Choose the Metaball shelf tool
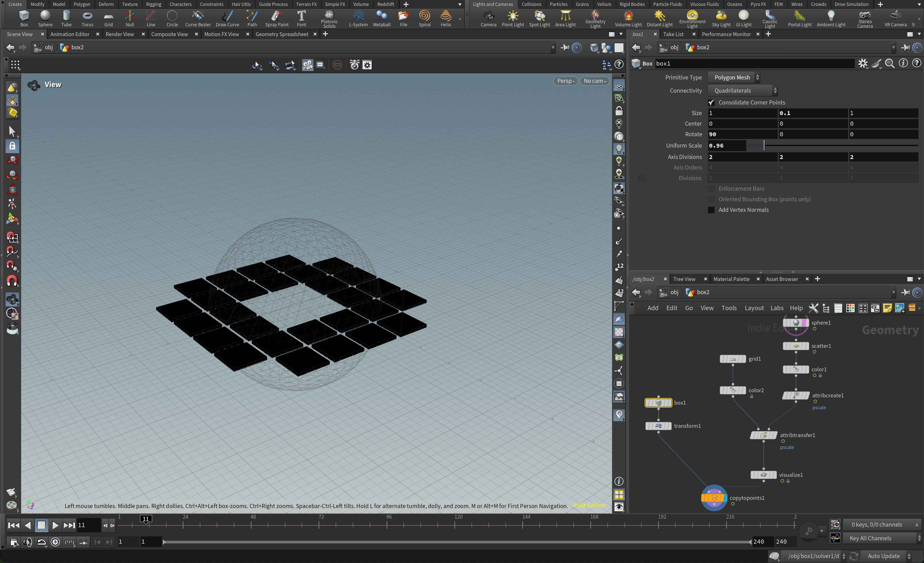This screenshot has width=924, height=563. [381, 18]
